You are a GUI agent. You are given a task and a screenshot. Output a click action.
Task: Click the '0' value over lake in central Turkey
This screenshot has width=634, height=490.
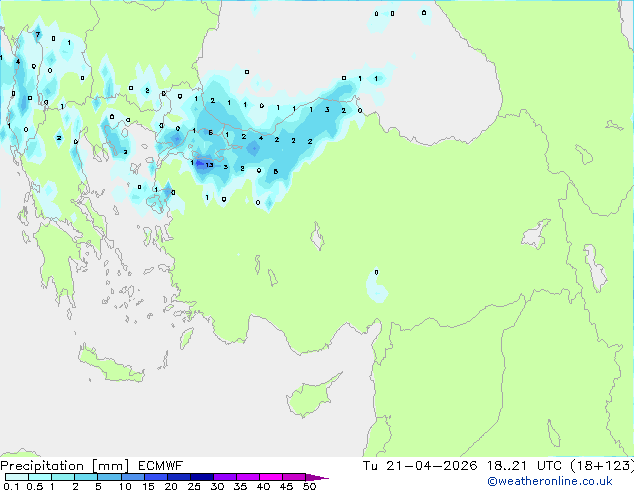(x=376, y=272)
